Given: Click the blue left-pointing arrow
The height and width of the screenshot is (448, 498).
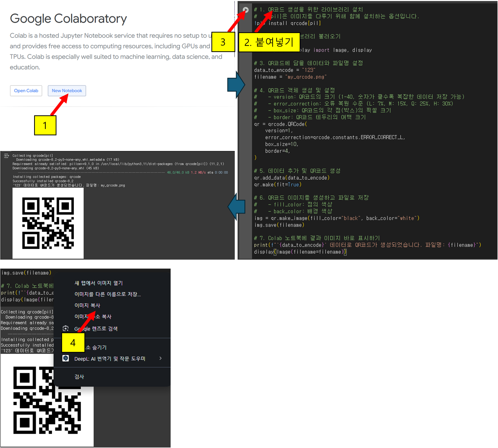Looking at the screenshot, I should pyautogui.click(x=236, y=207).
